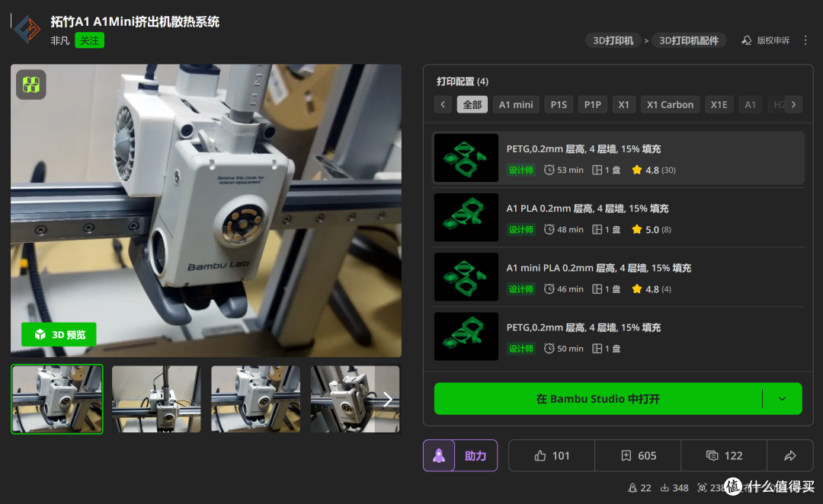Click the 53 min profile preview thumbnail
The height and width of the screenshot is (504, 823).
click(x=466, y=158)
